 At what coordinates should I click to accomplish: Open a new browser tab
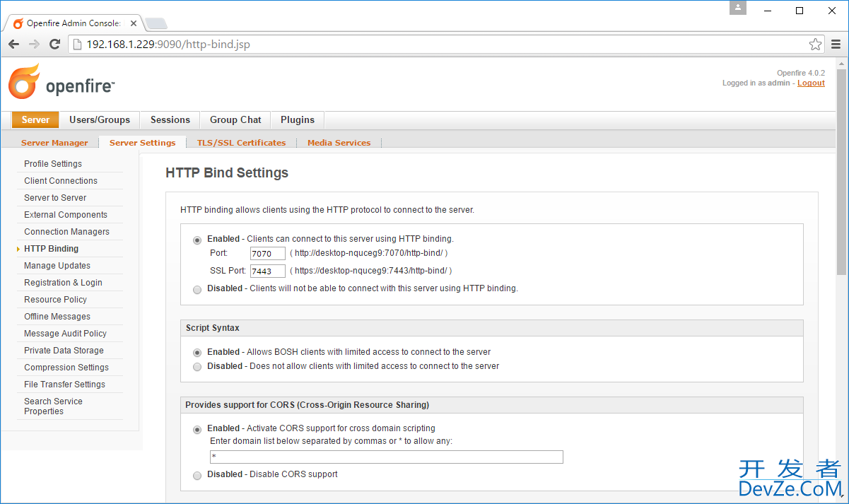tap(156, 23)
